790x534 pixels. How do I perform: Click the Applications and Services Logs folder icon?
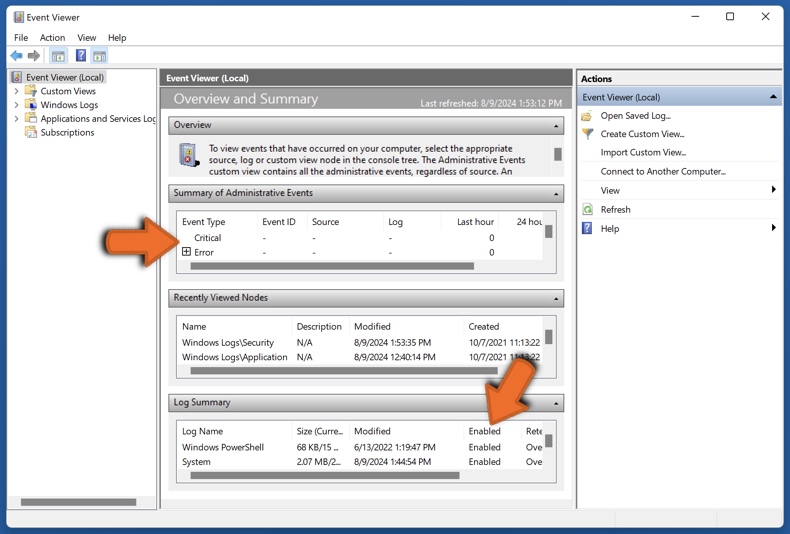(x=31, y=118)
